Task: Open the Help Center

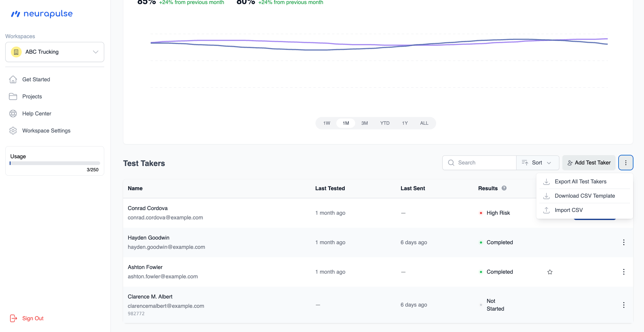Action: pyautogui.click(x=37, y=114)
